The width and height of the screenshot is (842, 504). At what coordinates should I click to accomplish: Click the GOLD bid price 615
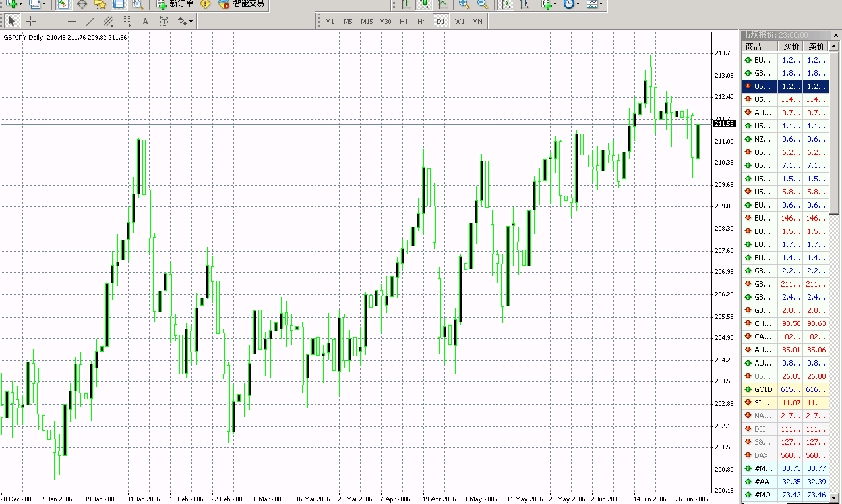(791, 389)
